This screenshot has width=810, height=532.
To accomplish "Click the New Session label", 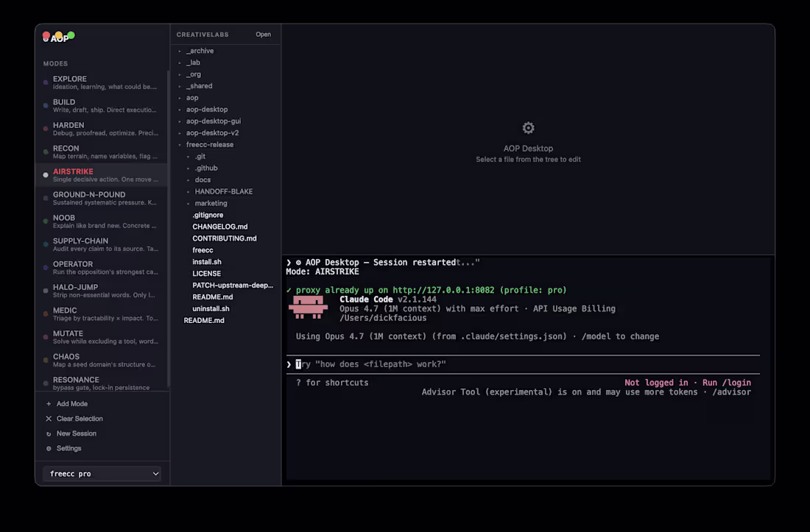I will [77, 433].
